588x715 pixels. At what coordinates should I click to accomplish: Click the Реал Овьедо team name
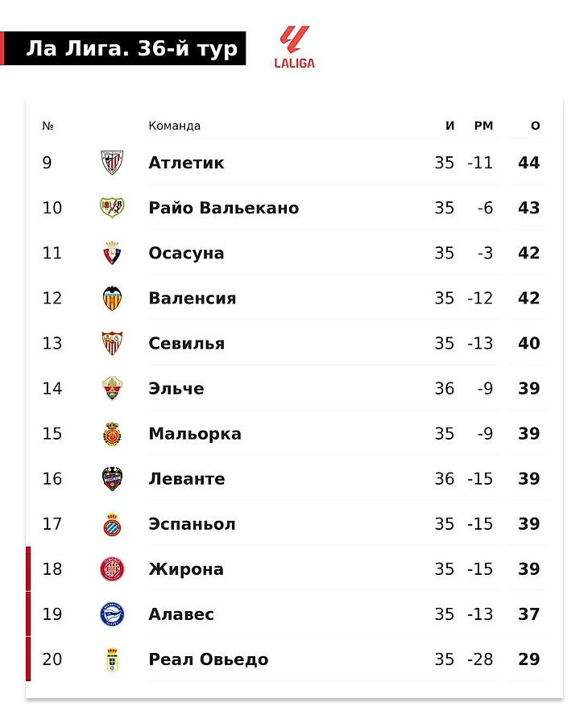209,659
